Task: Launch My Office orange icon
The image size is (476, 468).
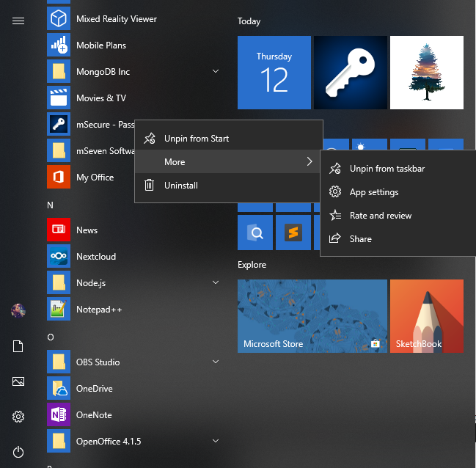Action: click(59, 177)
